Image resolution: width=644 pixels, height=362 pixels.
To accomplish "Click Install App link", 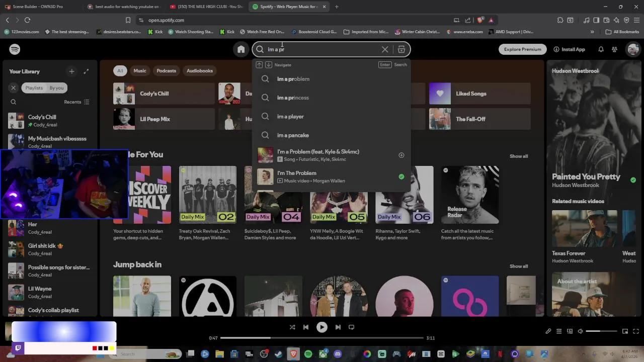I will pyautogui.click(x=569, y=49).
